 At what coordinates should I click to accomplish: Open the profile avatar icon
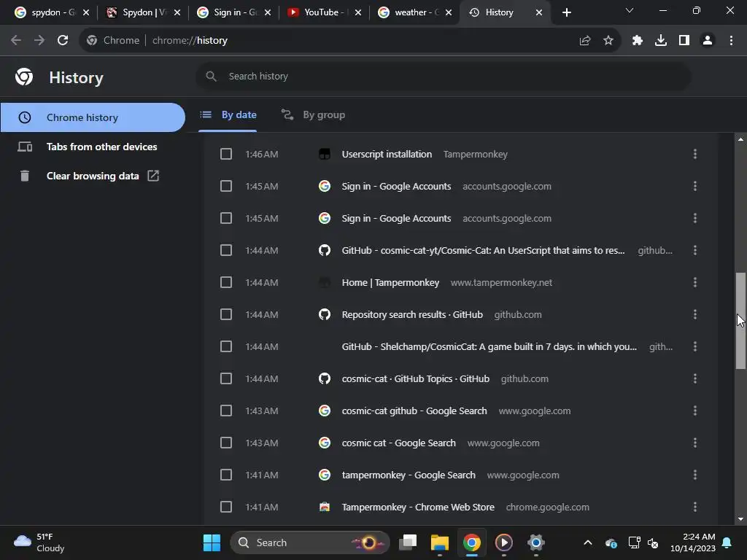708,41
